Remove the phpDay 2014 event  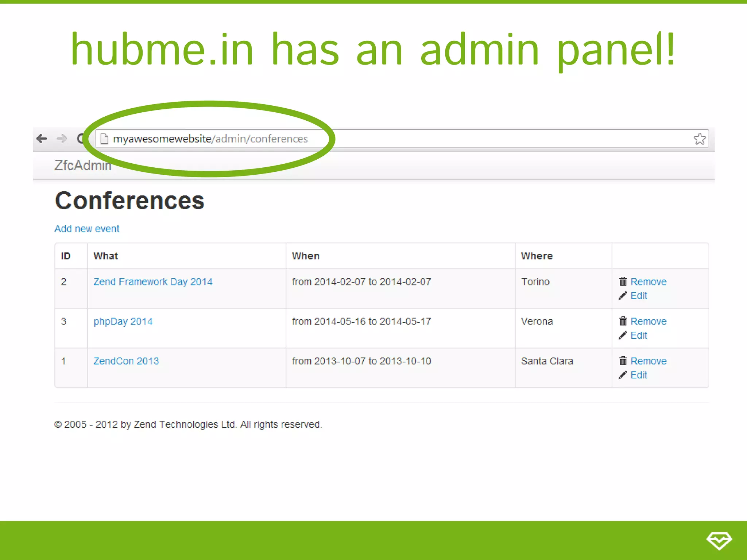point(648,321)
